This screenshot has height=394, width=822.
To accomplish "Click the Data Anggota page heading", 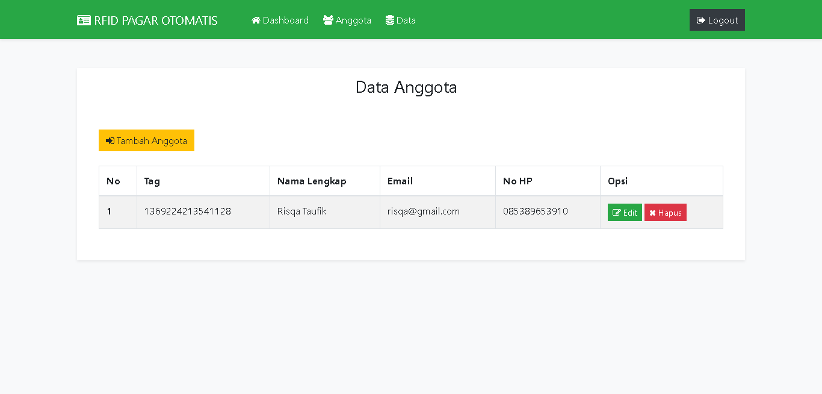I will point(406,87).
